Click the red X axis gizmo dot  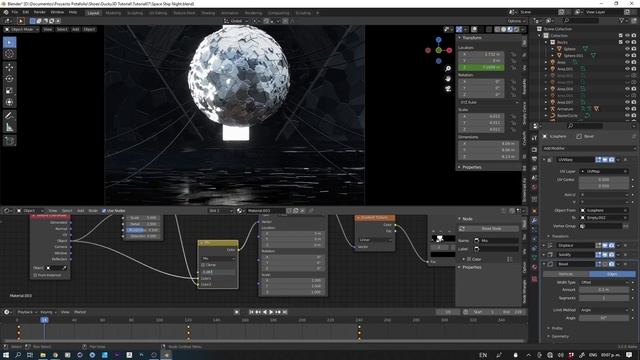tap(449, 50)
